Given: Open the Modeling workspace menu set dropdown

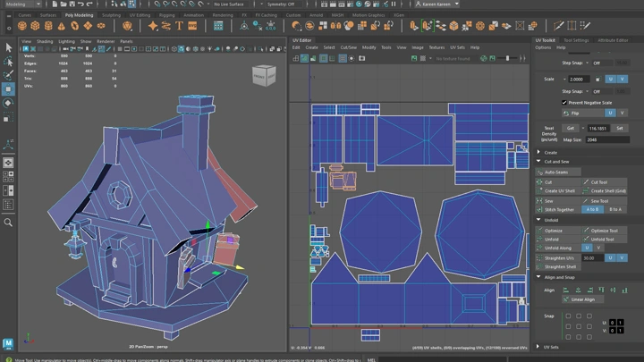Looking at the screenshot, I should click(x=23, y=4).
